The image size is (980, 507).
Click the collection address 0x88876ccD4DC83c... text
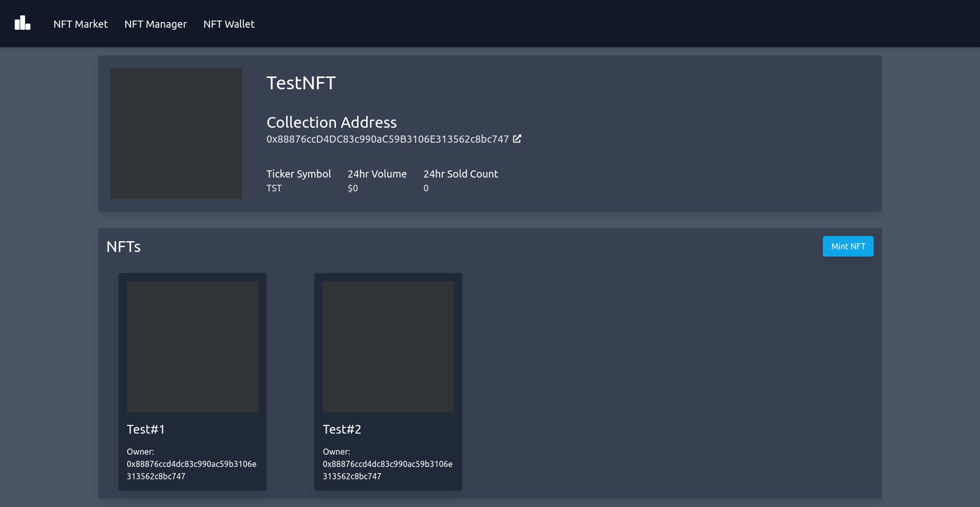coord(388,139)
